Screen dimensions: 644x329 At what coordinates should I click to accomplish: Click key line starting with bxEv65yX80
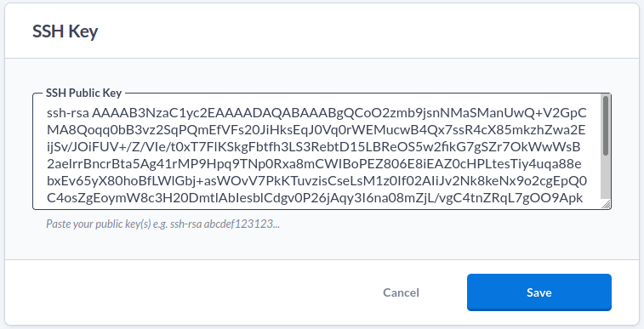317,181
